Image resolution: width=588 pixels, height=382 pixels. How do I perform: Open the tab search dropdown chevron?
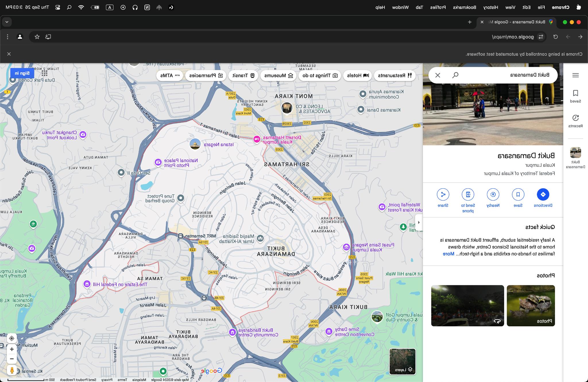pos(7,22)
